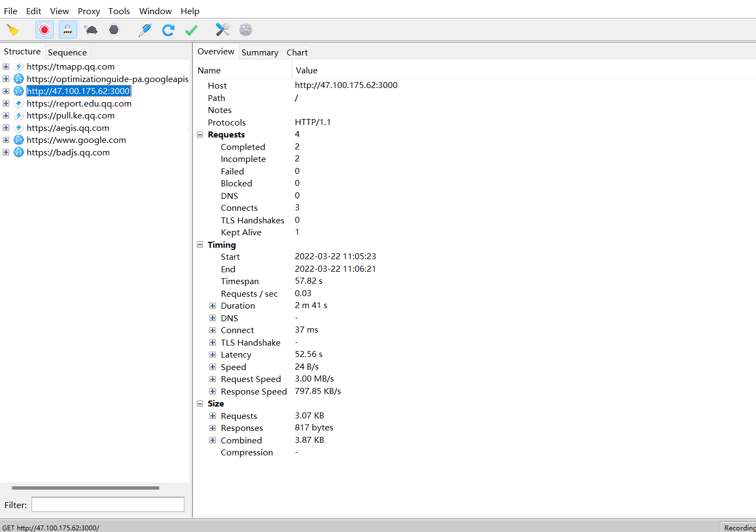Select the https://www.google.com host

pos(76,140)
